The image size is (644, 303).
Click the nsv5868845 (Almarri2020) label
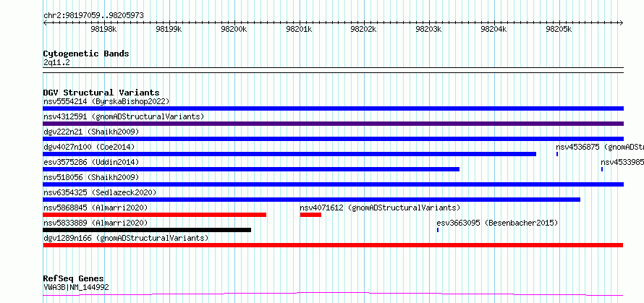[x=96, y=208]
